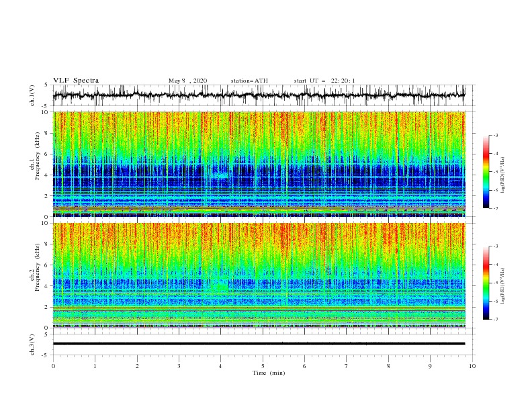Click the ch.1 voltage waveform trace
This screenshot has height=411, width=532.
coord(259,95)
